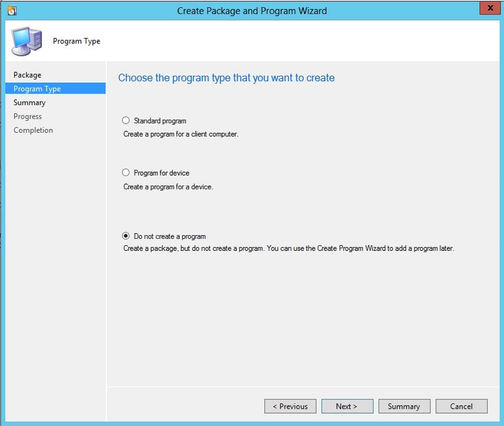Select the highlighted Program Type sidebar step

[37, 88]
